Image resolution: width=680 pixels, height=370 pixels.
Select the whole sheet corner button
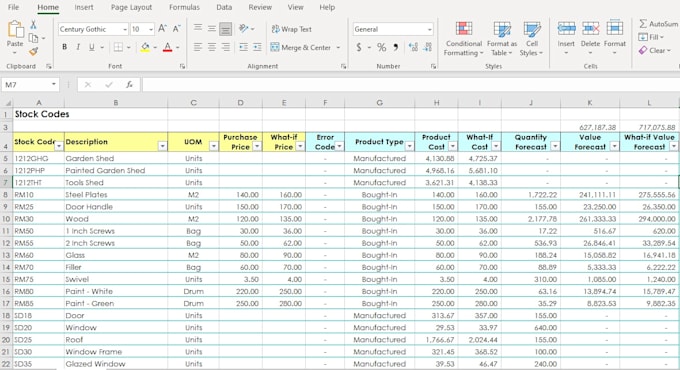click(7, 103)
